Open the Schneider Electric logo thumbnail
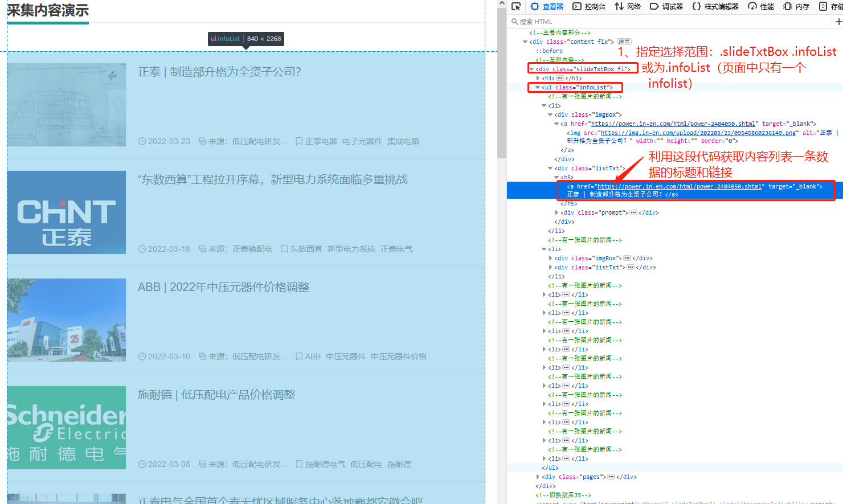 tap(67, 428)
